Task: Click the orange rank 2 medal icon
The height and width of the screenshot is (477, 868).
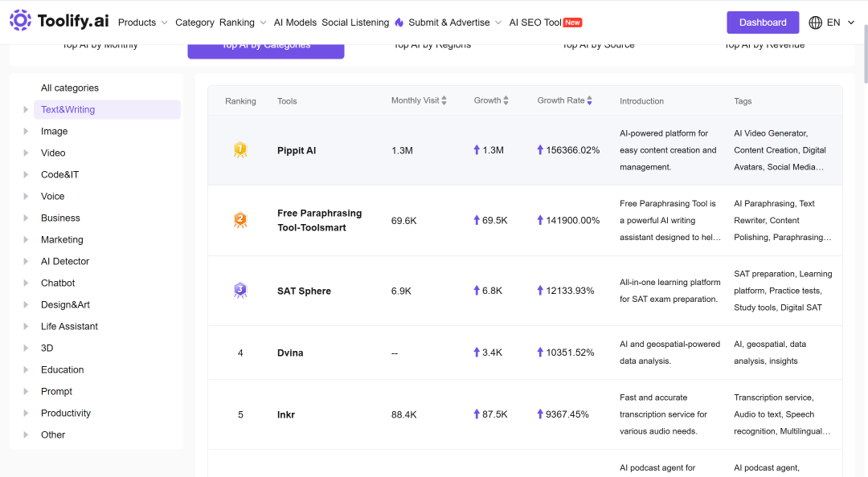Action: pos(240,220)
